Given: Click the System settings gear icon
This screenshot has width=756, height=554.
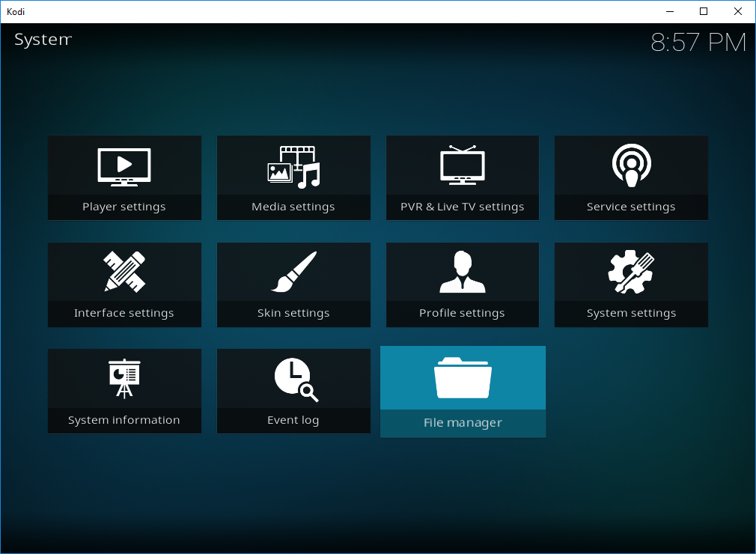Looking at the screenshot, I should tap(632, 272).
